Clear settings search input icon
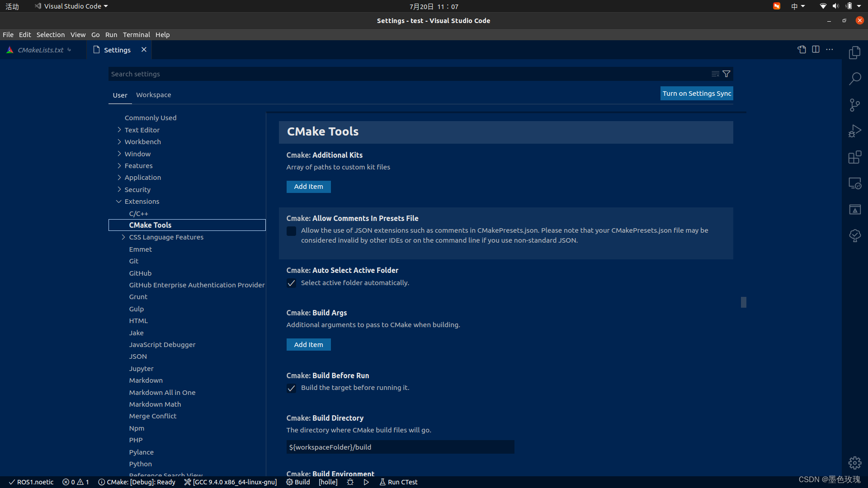This screenshot has width=868, height=488. 715,74
